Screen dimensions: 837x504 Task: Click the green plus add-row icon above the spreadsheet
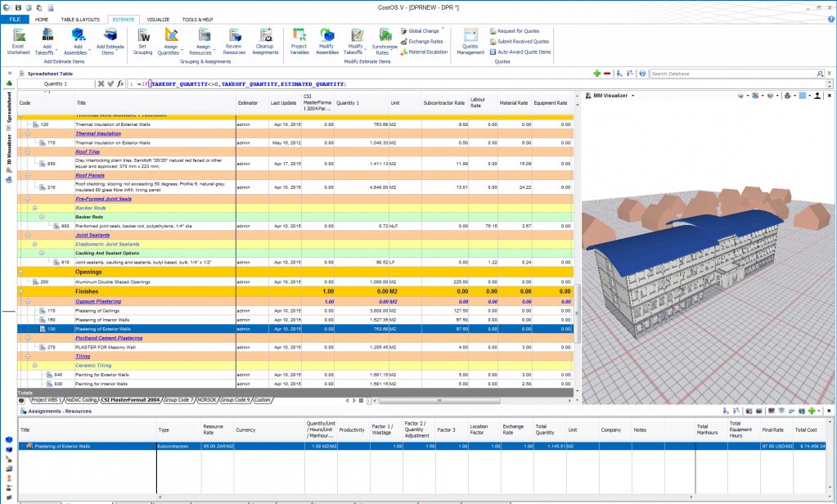[x=596, y=74]
